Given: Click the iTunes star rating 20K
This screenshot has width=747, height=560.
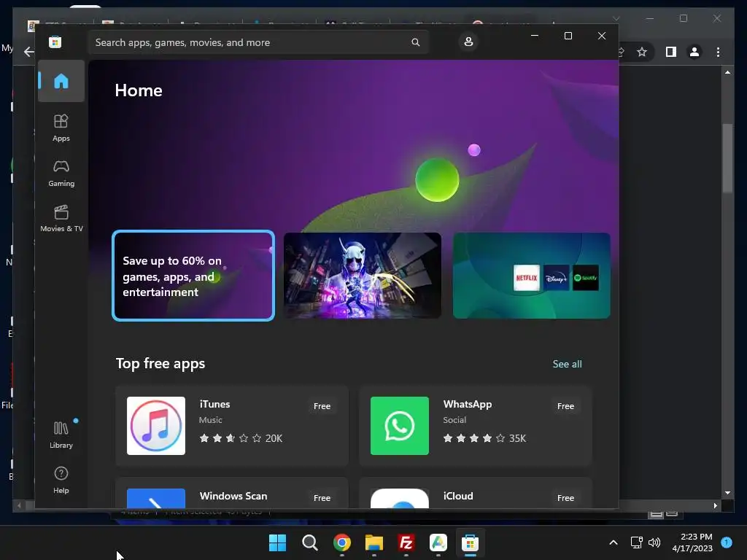Looking at the screenshot, I should pos(241,438).
